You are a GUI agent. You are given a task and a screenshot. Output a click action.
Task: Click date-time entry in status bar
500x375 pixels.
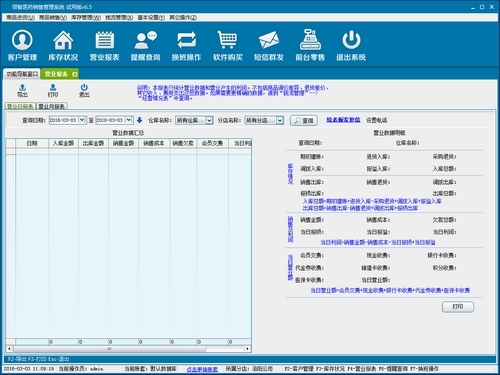[x=29, y=369]
